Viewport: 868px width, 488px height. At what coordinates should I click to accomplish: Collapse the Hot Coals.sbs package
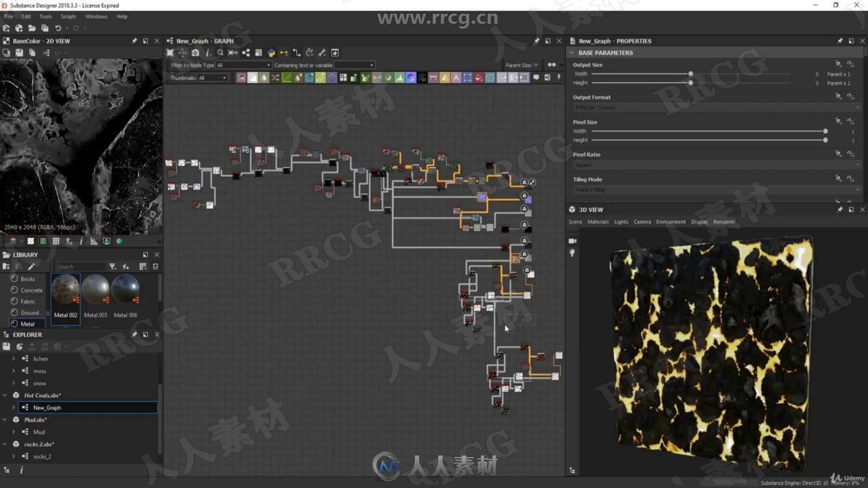coord(5,395)
